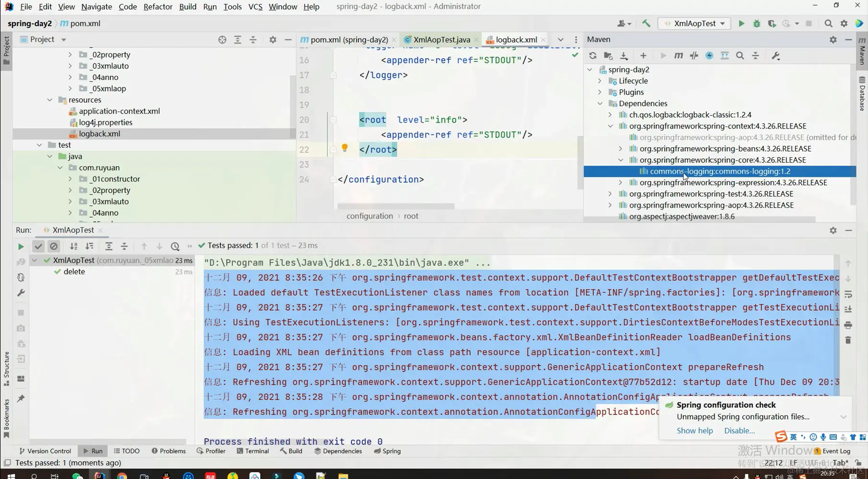Expand Spring configuration check notification

[x=843, y=417]
